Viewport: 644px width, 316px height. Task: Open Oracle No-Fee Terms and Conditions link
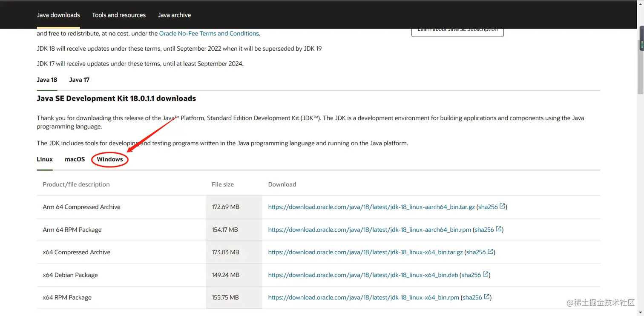(209, 34)
